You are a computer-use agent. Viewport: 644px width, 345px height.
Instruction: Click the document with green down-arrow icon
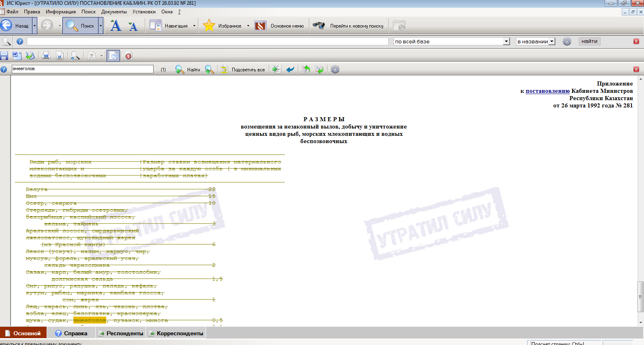(x=319, y=69)
